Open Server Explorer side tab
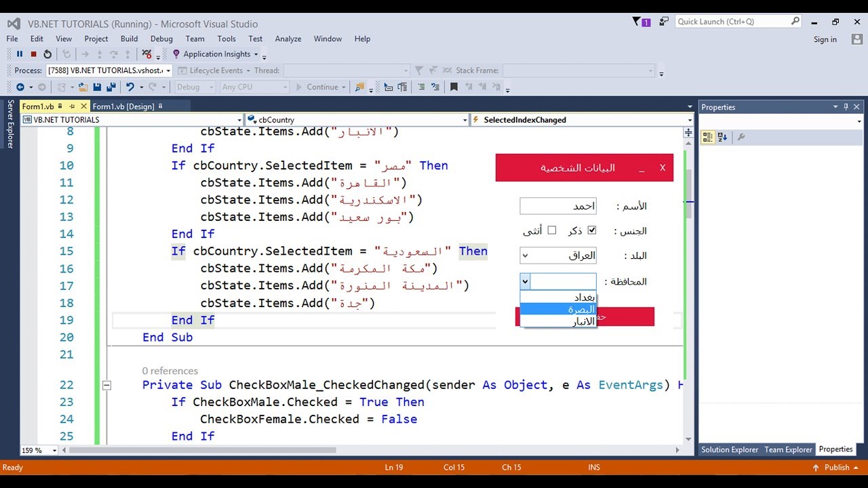868x488 pixels. (9, 124)
